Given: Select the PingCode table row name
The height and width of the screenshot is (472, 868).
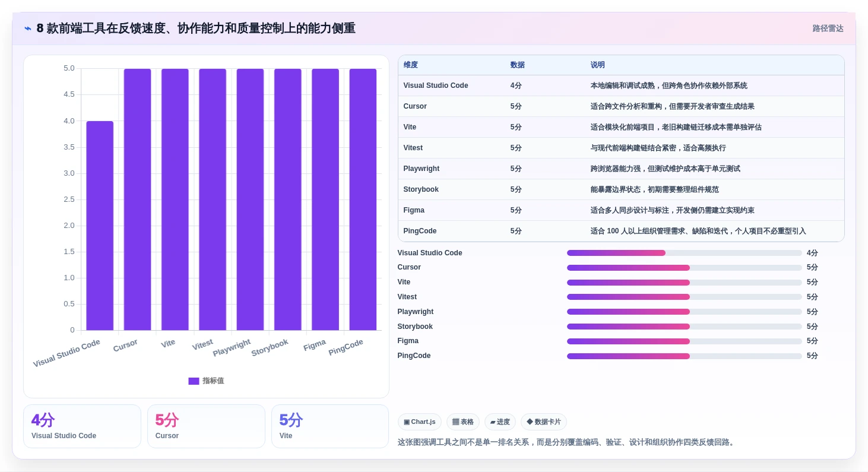Looking at the screenshot, I should [420, 231].
